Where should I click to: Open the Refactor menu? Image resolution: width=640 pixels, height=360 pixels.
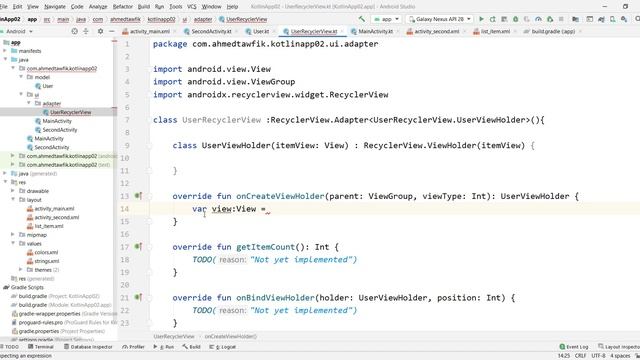[x=122, y=7]
